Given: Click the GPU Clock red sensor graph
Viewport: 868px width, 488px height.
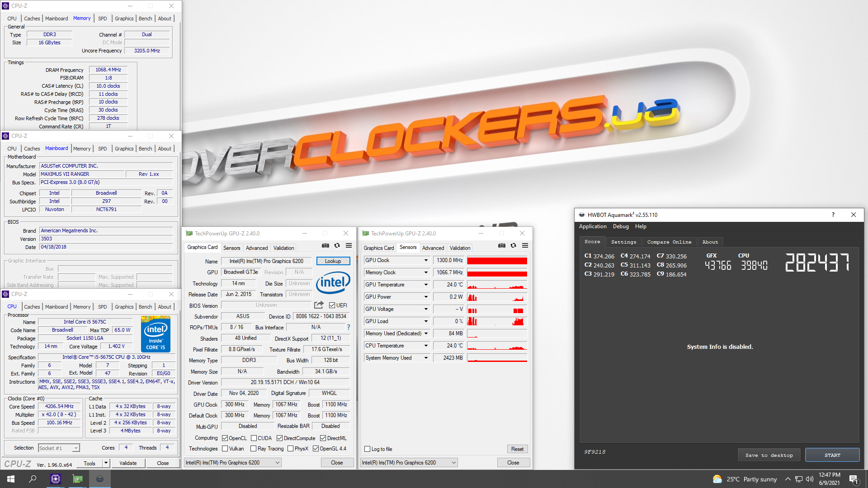Looking at the screenshot, I should coord(497,261).
